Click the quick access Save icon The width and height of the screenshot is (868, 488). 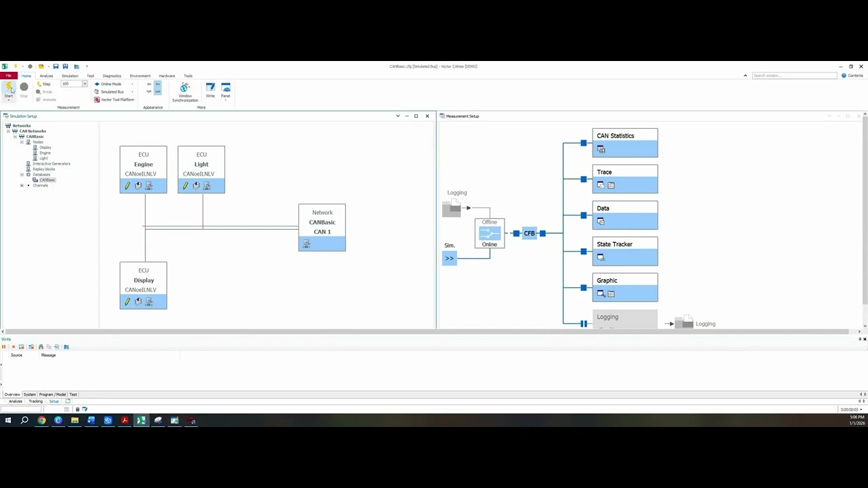click(x=56, y=66)
